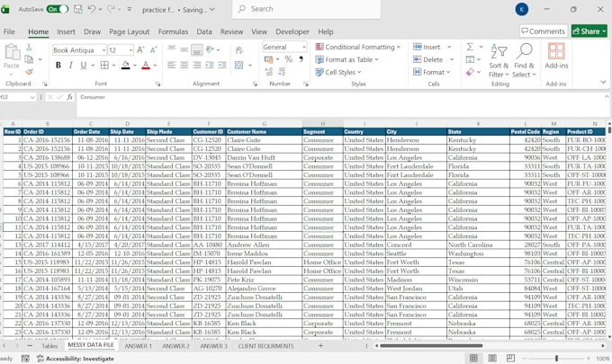Click the Share button
612x364 pixels.
tap(589, 31)
